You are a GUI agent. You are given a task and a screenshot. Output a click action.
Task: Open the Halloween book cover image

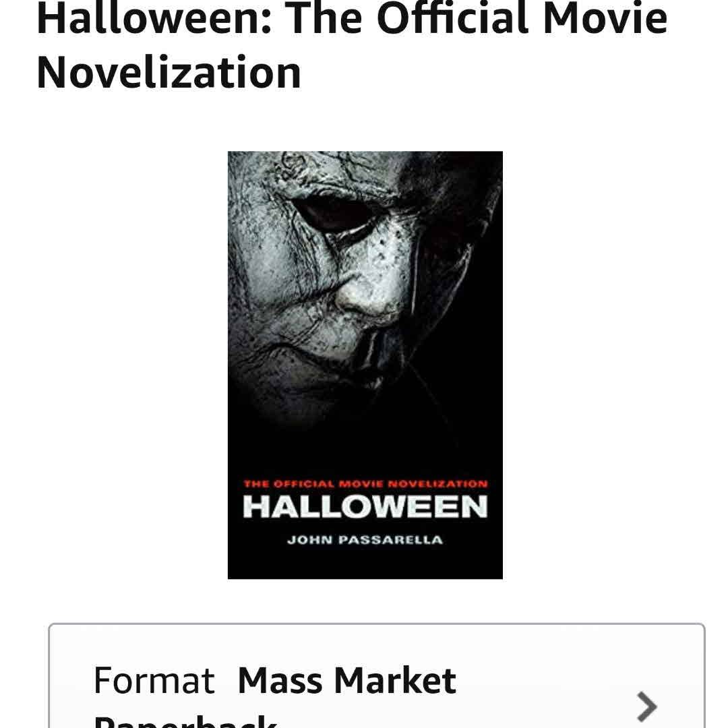click(365, 365)
